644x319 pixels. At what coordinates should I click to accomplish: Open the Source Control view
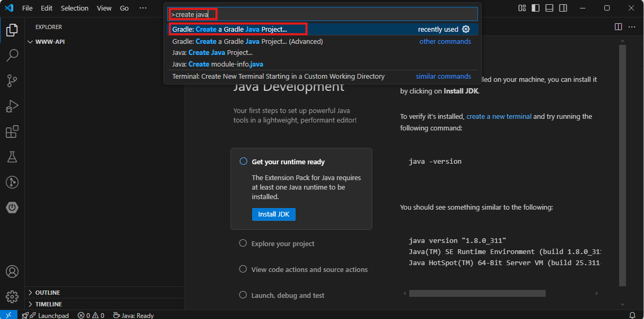pos(12,81)
